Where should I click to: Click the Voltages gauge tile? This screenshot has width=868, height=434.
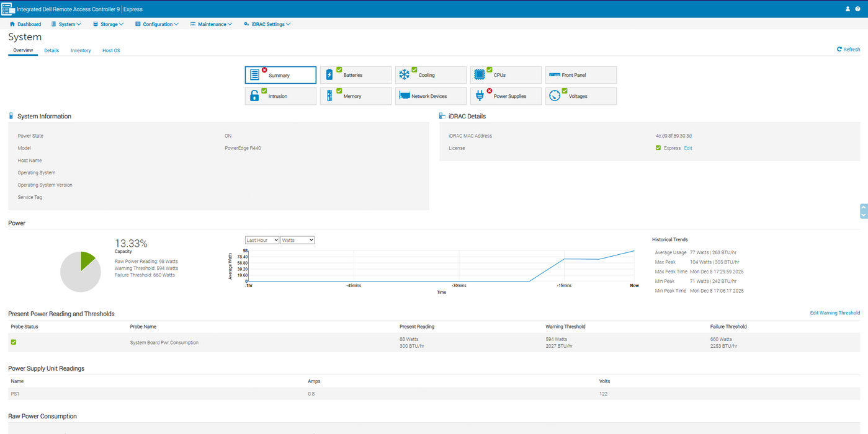pyautogui.click(x=581, y=96)
